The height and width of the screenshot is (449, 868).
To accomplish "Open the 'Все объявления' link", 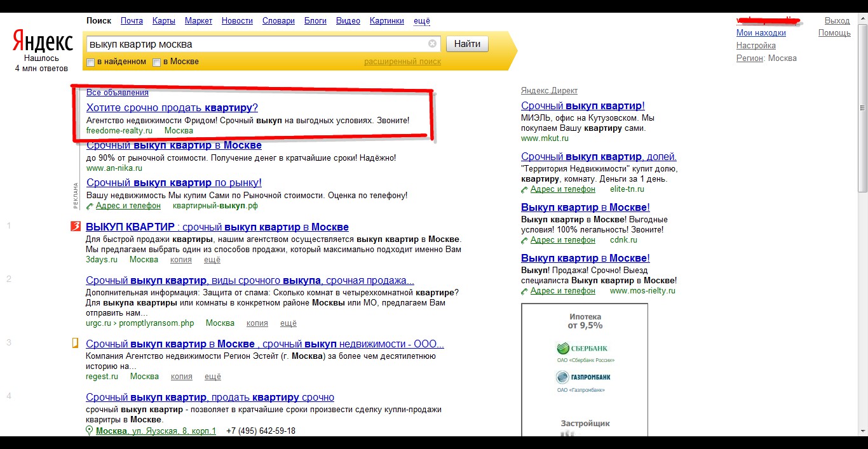I will pyautogui.click(x=118, y=93).
